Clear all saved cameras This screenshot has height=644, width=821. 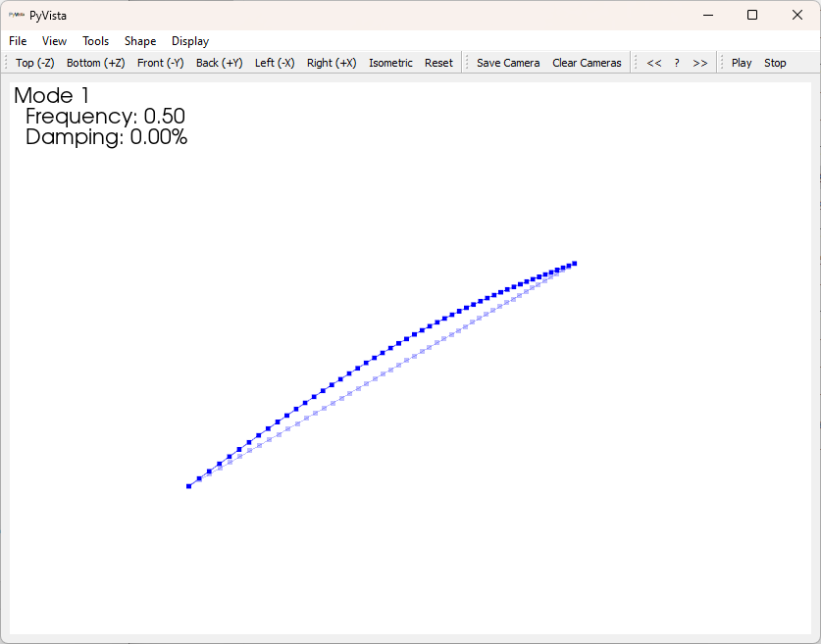[x=587, y=62]
